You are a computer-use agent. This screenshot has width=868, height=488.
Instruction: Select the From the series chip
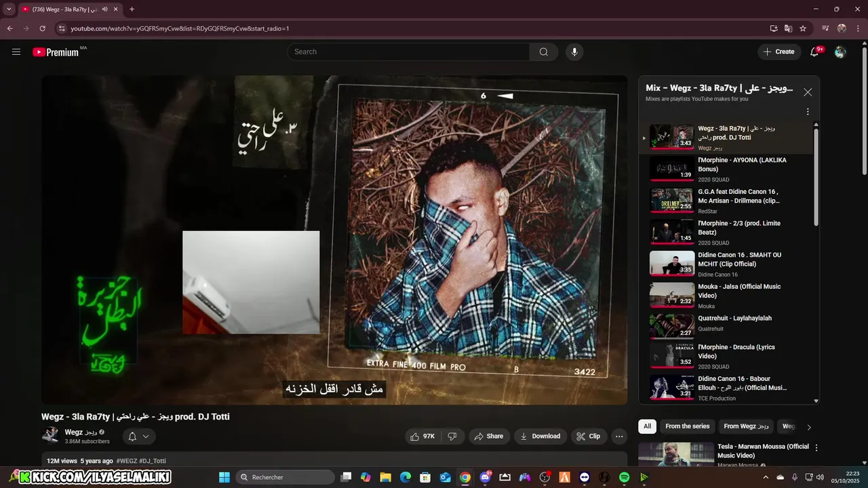tap(688, 426)
